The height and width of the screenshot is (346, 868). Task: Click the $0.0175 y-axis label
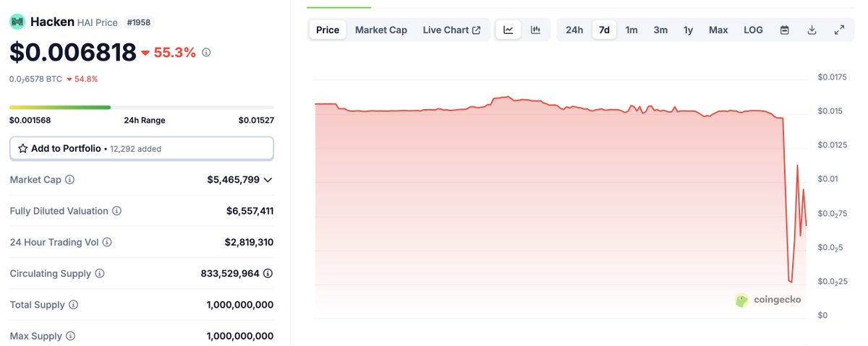click(832, 77)
